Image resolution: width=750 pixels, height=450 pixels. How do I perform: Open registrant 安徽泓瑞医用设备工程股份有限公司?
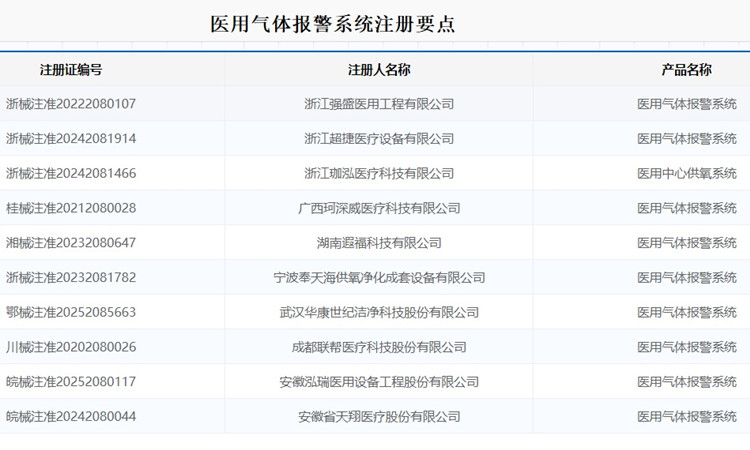click(379, 382)
